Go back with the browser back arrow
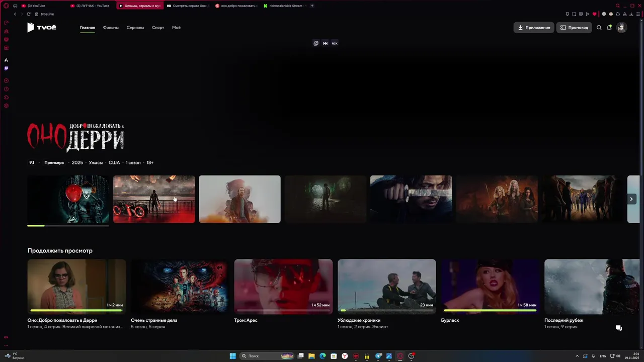 coord(15,14)
